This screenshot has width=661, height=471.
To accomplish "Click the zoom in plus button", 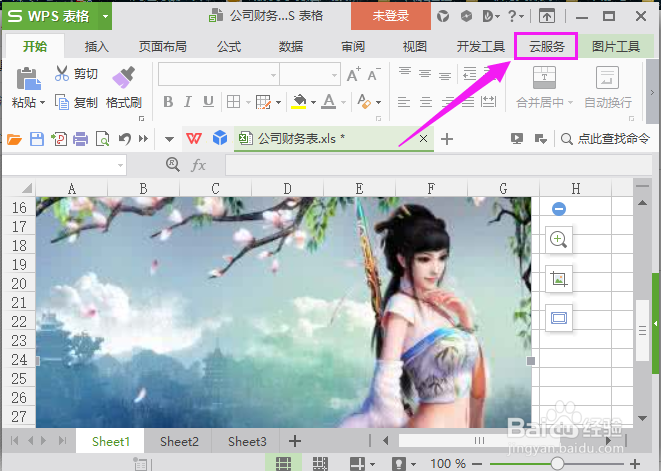I will (635, 464).
